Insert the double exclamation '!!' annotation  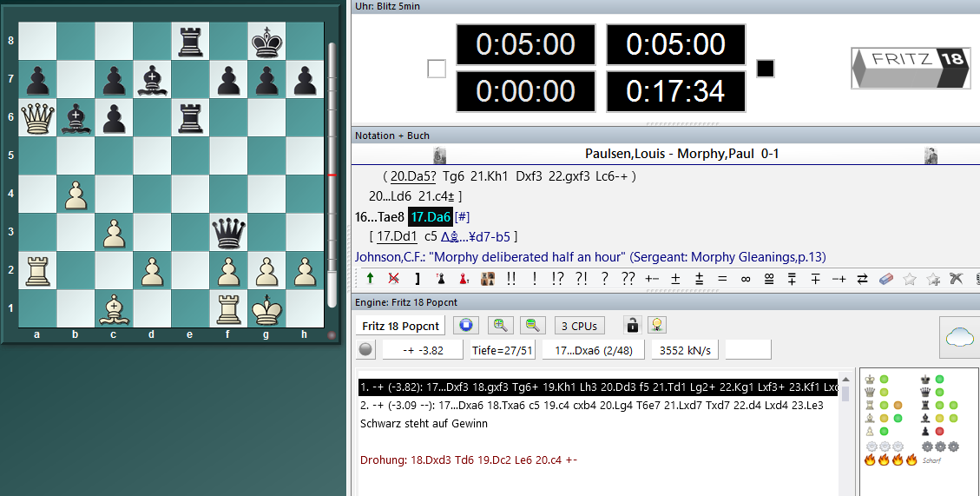510,279
